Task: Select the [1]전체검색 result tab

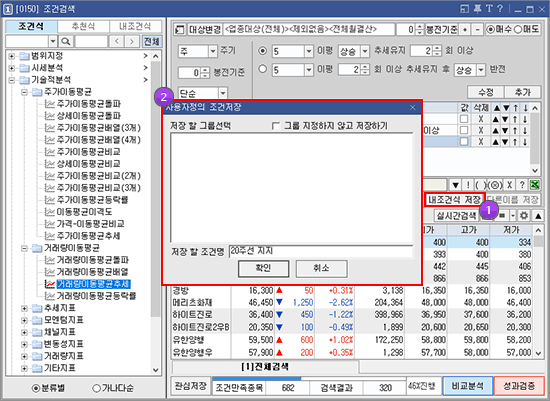Action: [265, 367]
